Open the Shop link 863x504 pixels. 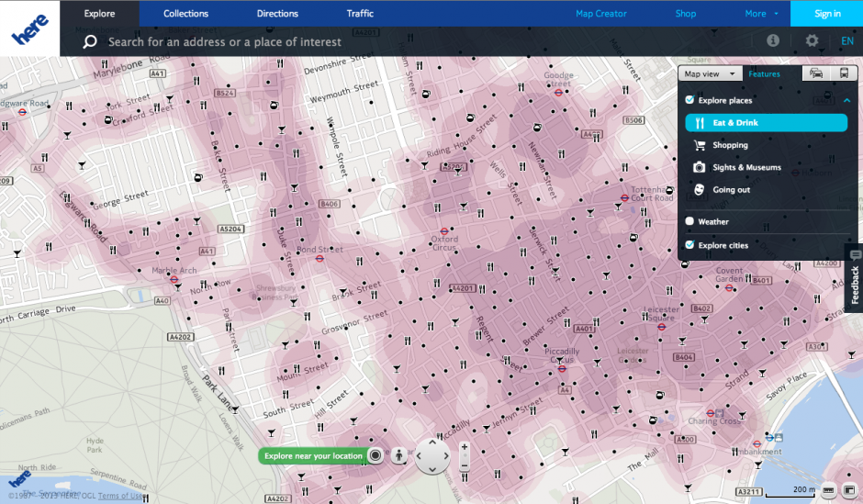[x=686, y=14]
